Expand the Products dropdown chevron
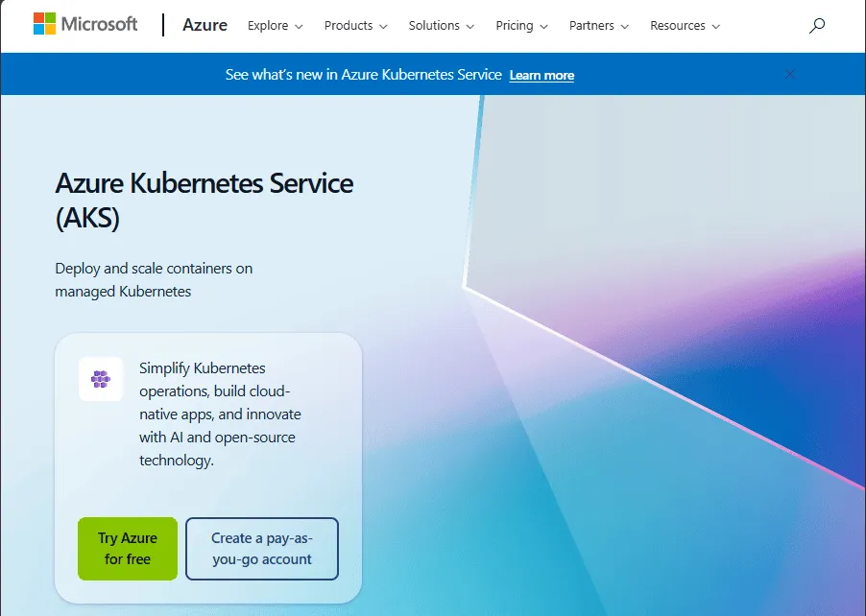This screenshot has height=616, width=866. pyautogui.click(x=384, y=26)
